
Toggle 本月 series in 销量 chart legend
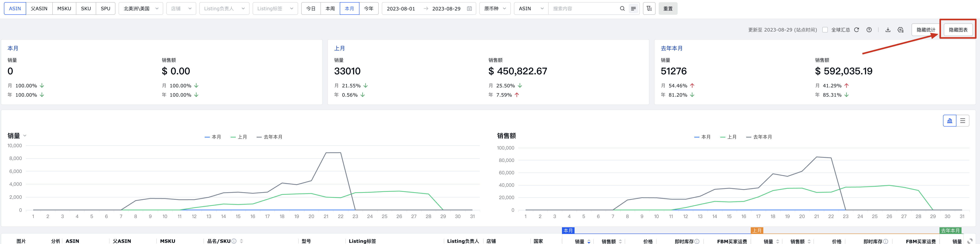point(213,137)
